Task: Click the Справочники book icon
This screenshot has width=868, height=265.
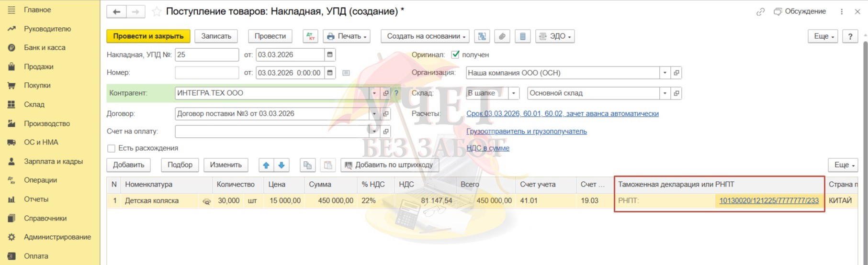Action: (x=11, y=218)
